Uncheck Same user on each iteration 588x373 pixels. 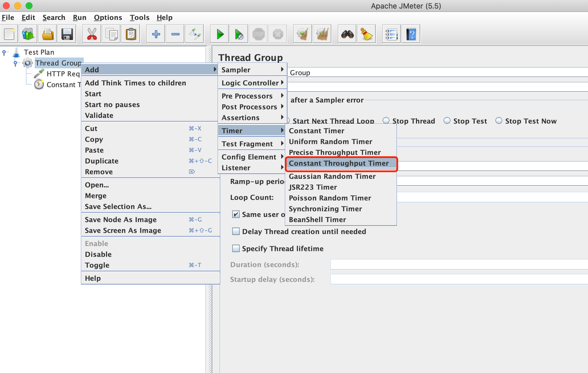[236, 214]
